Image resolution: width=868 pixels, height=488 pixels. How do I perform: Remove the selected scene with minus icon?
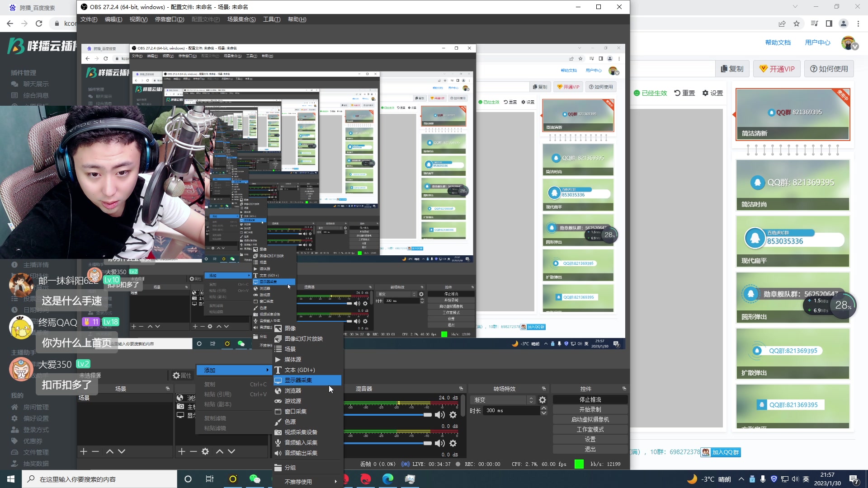point(95,451)
